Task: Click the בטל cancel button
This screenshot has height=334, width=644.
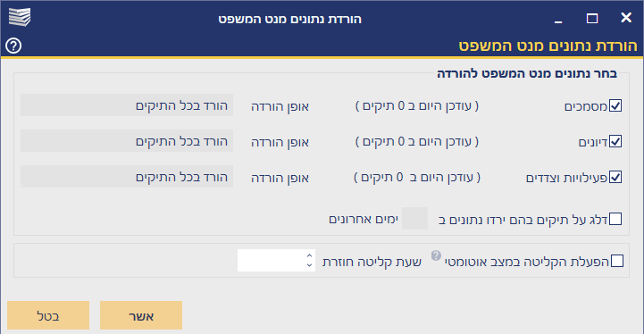Action: (x=48, y=315)
